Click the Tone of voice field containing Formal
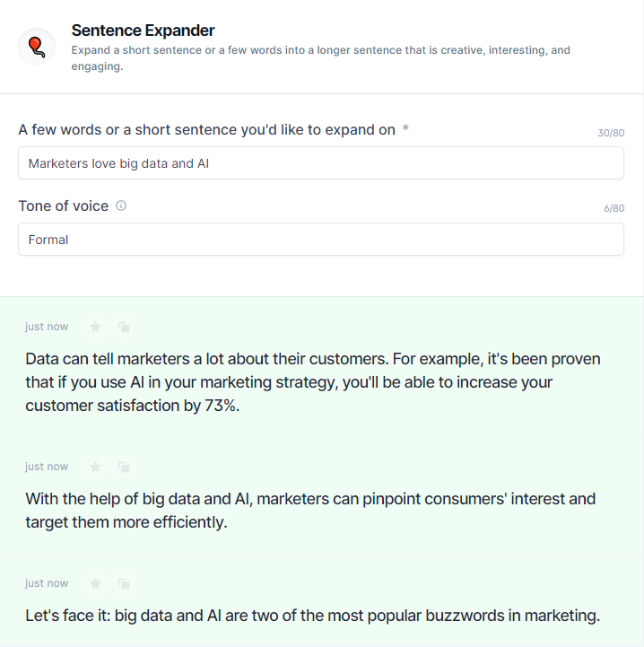This screenshot has height=647, width=644. pyautogui.click(x=321, y=240)
